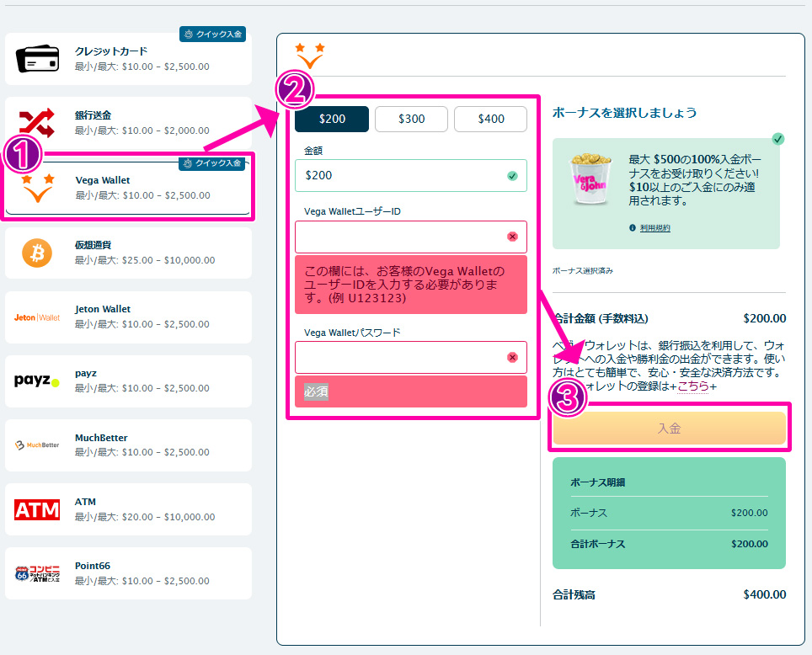812x655 pixels.
Task: Click the green check icon in the amount field
Action: [512, 176]
